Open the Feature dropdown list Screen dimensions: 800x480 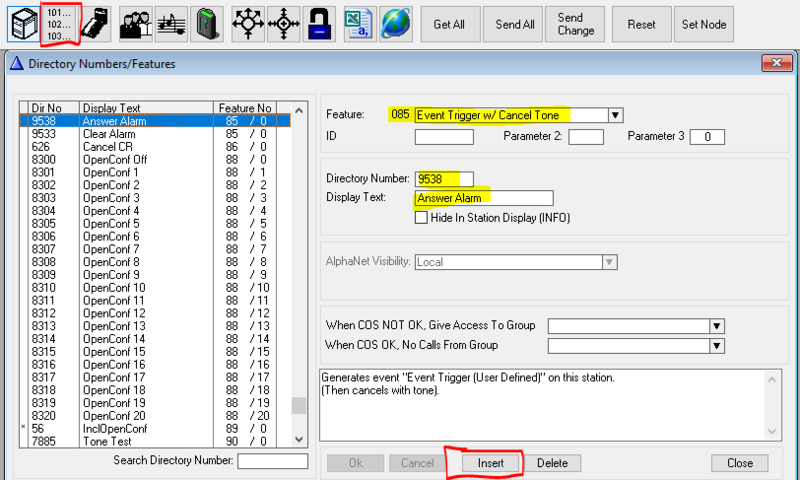[x=615, y=115]
